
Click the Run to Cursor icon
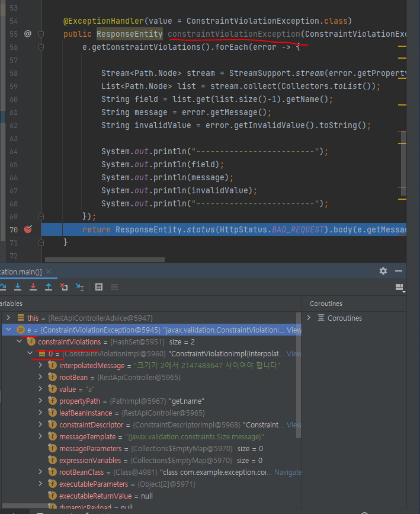[x=79, y=287]
